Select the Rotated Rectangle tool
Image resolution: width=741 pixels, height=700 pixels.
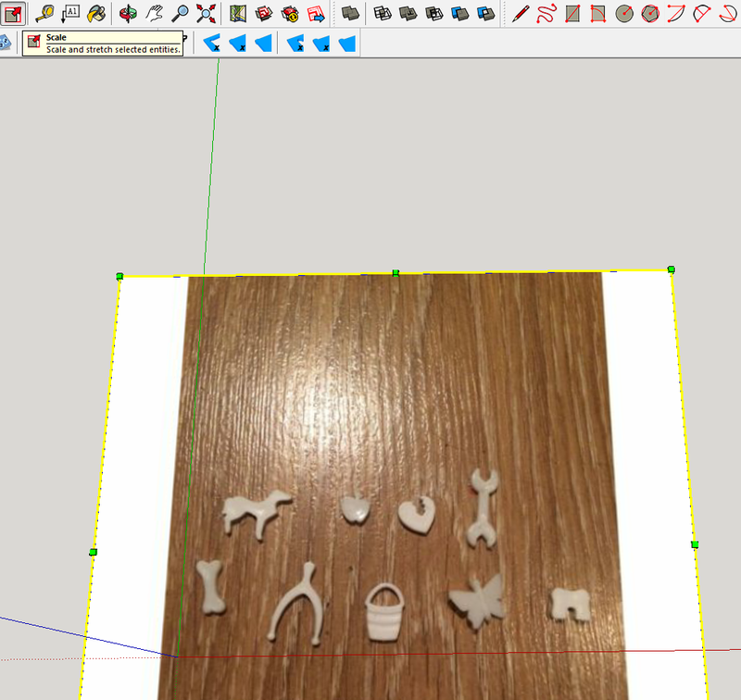[x=598, y=14]
